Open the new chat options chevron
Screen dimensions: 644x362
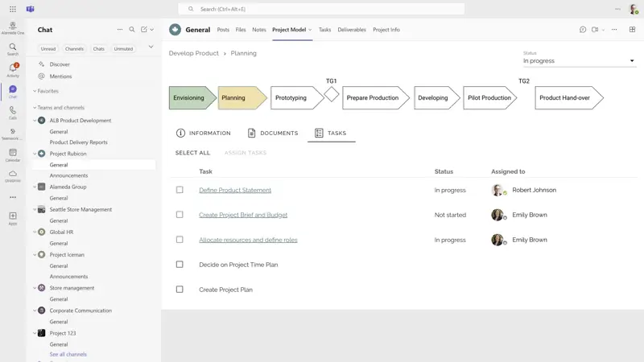[x=152, y=30]
